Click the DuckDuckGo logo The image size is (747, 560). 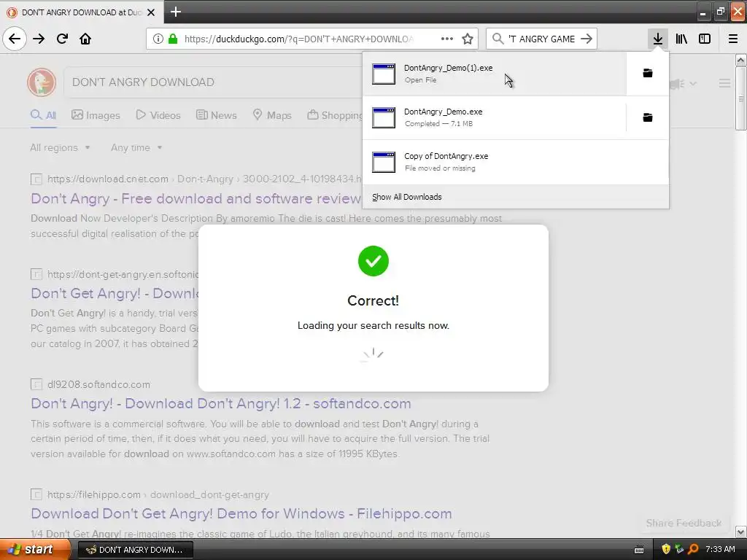42,82
